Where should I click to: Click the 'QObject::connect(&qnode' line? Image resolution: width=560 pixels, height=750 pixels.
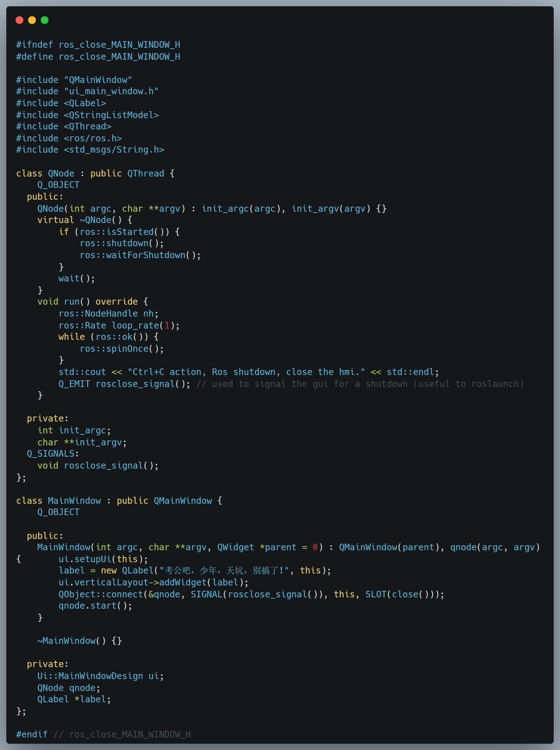point(252,595)
